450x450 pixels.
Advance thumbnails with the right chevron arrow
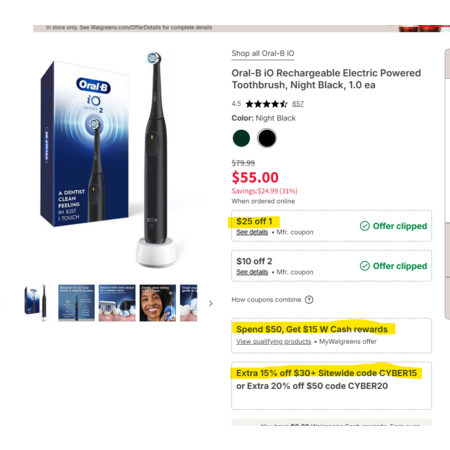[211, 303]
